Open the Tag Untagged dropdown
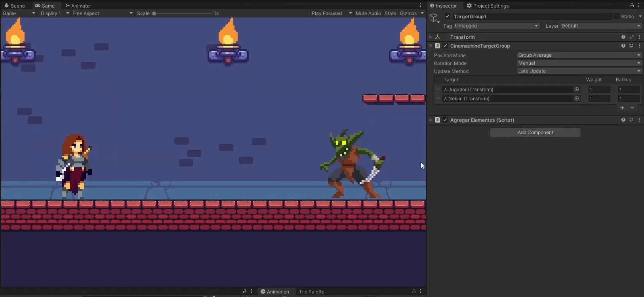644x297 pixels. 497,26
